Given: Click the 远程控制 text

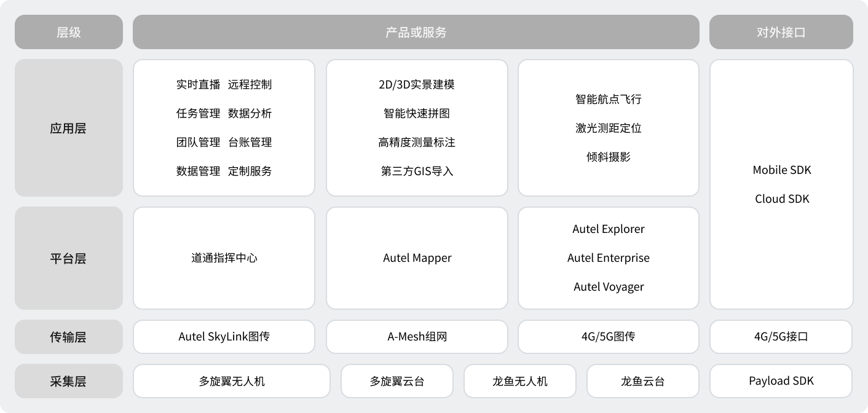Looking at the screenshot, I should pyautogui.click(x=250, y=85).
